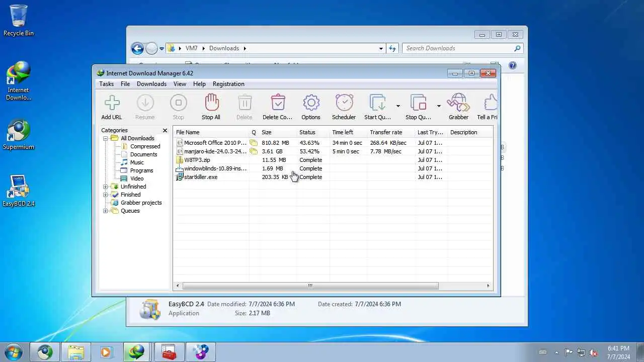644x362 pixels.
Task: Click the Explorer help question icon
Action: [x=513, y=65]
